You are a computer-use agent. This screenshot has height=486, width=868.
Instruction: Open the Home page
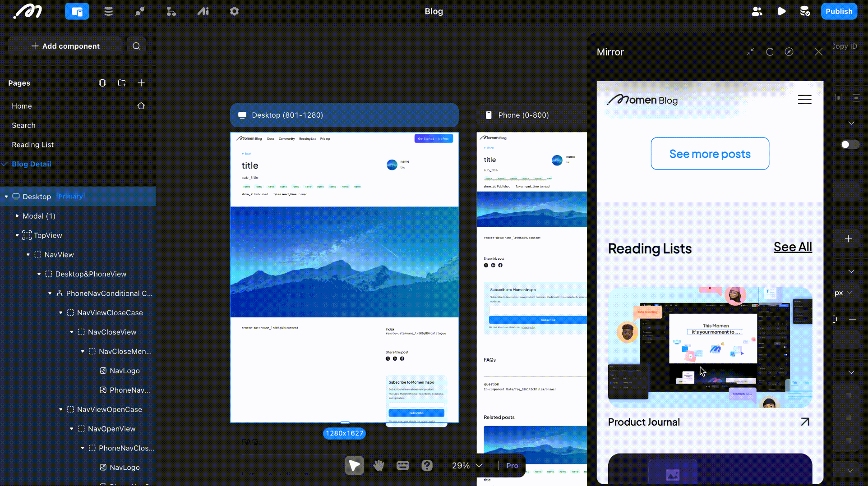click(22, 106)
